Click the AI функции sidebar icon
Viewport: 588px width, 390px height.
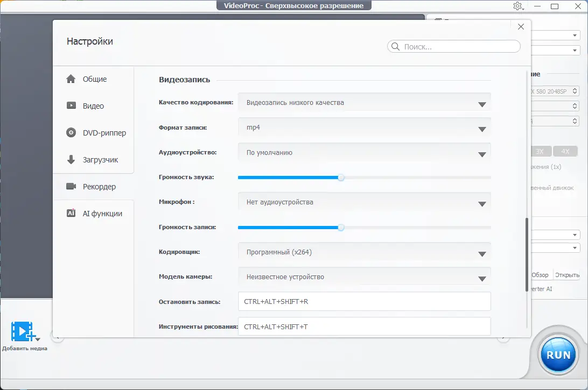tap(71, 213)
